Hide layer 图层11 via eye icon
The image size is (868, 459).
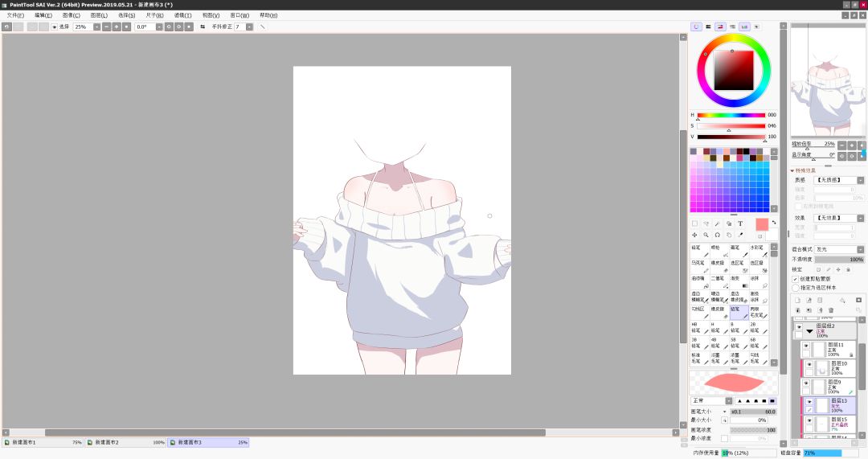pyautogui.click(x=806, y=346)
